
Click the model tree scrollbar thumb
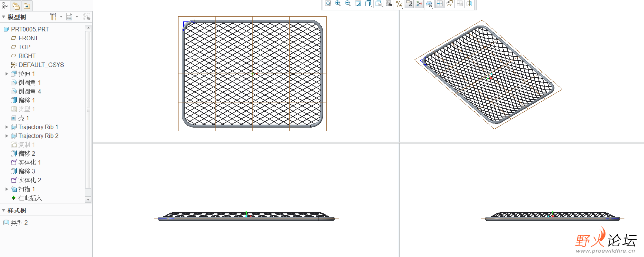click(x=88, y=109)
